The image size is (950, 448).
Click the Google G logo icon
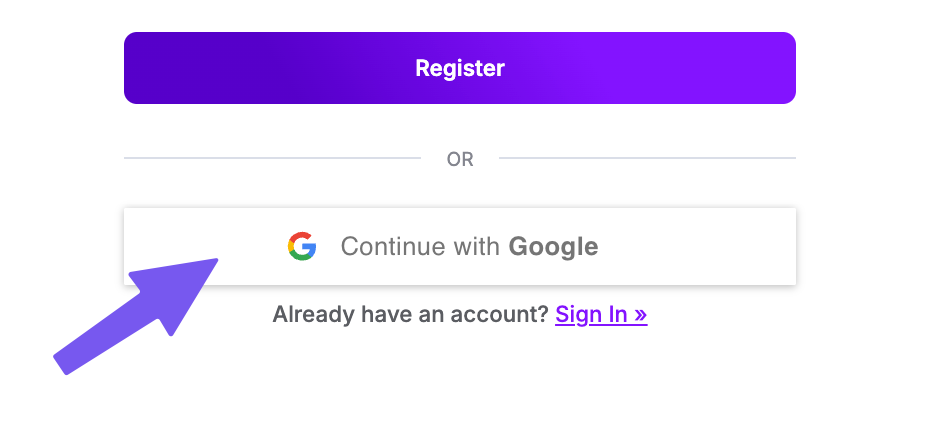[302, 246]
